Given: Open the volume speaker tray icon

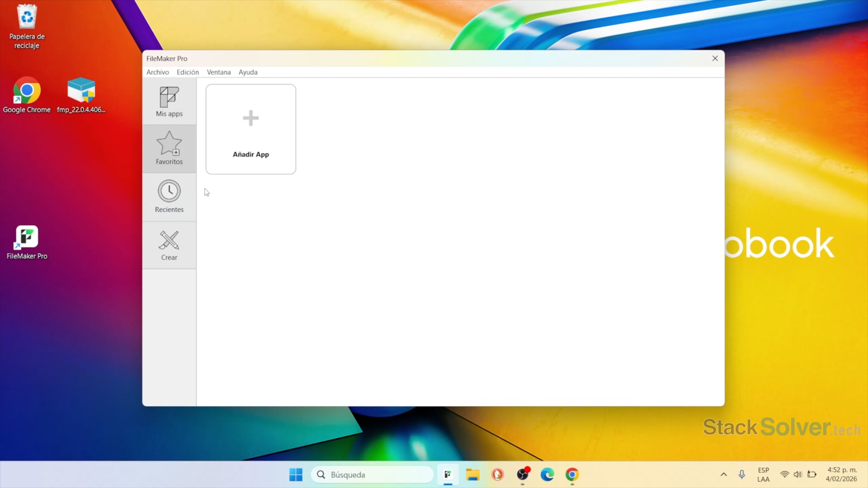Looking at the screenshot, I should [x=797, y=474].
